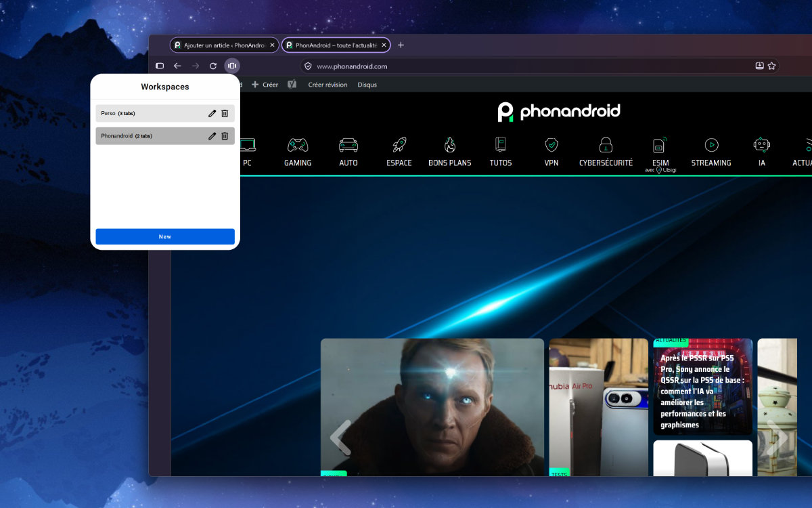Switch to PhonAndroid – toute l'actualité tab
The height and width of the screenshot is (508, 812).
[x=336, y=45]
